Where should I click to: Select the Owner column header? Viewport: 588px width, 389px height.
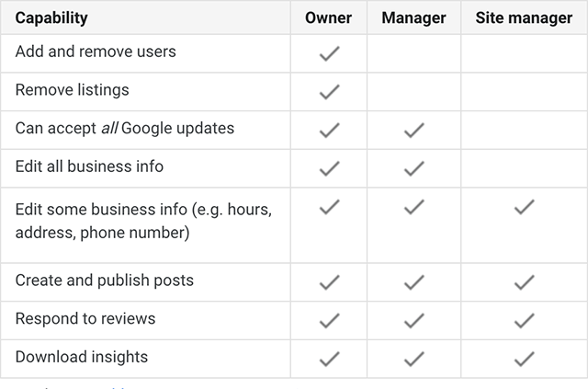tap(329, 17)
